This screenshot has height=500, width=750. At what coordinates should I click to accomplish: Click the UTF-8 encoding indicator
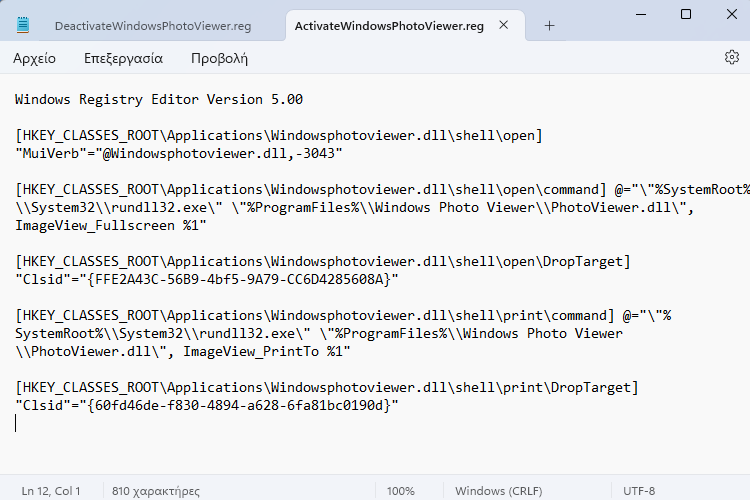(x=639, y=491)
